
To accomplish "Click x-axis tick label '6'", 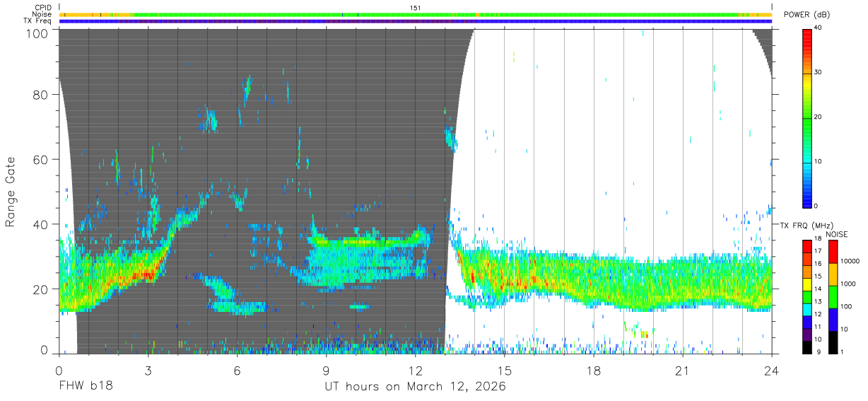I will (x=237, y=371).
